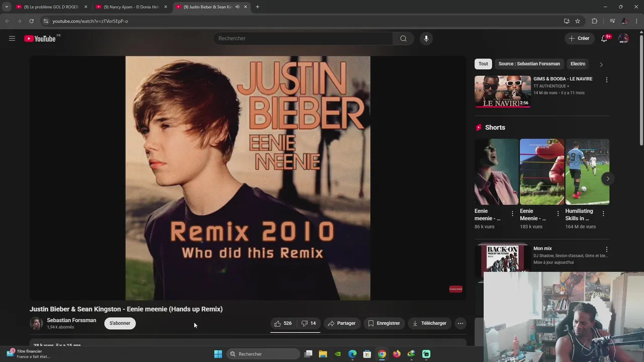644x362 pixels.
Task: Open options for GIMS & BOOBA video
Action: [x=607, y=79]
